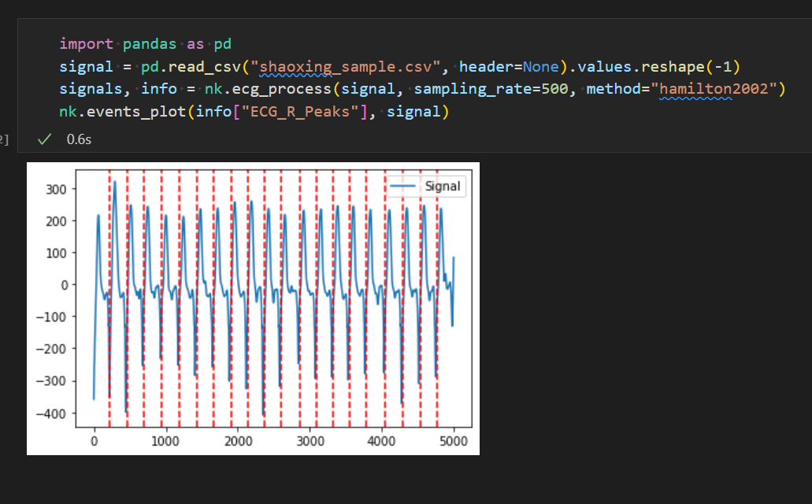Click the 0.6s execution time label
The width and height of the screenshot is (812, 504).
coord(80,139)
